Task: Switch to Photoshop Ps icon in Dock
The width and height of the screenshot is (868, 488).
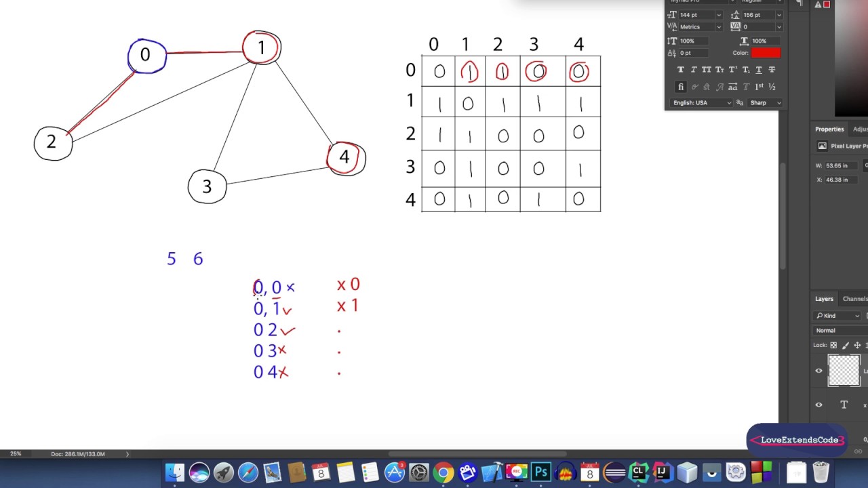Action: coord(541,472)
